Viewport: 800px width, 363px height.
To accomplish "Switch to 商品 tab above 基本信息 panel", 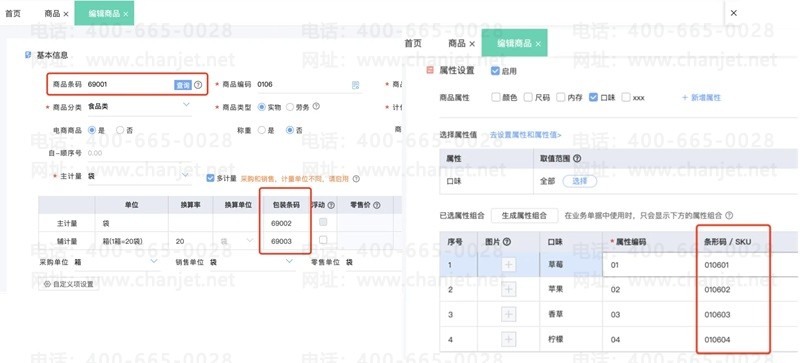I will click(53, 14).
